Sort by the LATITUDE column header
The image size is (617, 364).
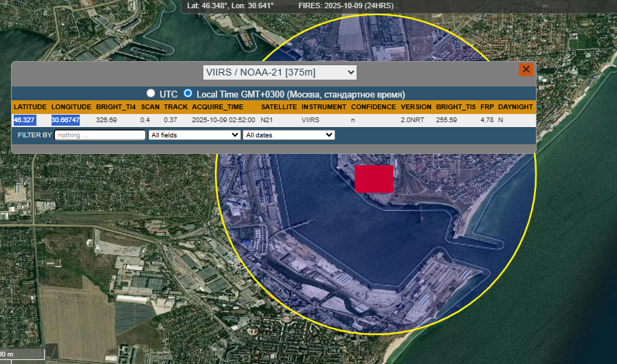[x=30, y=107]
